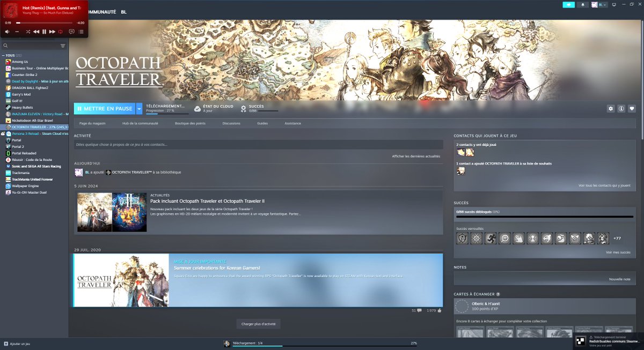Viewport: 644px width, 350px height.
Task: Click Voir tous les contacts qui y jouent
Action: point(604,185)
